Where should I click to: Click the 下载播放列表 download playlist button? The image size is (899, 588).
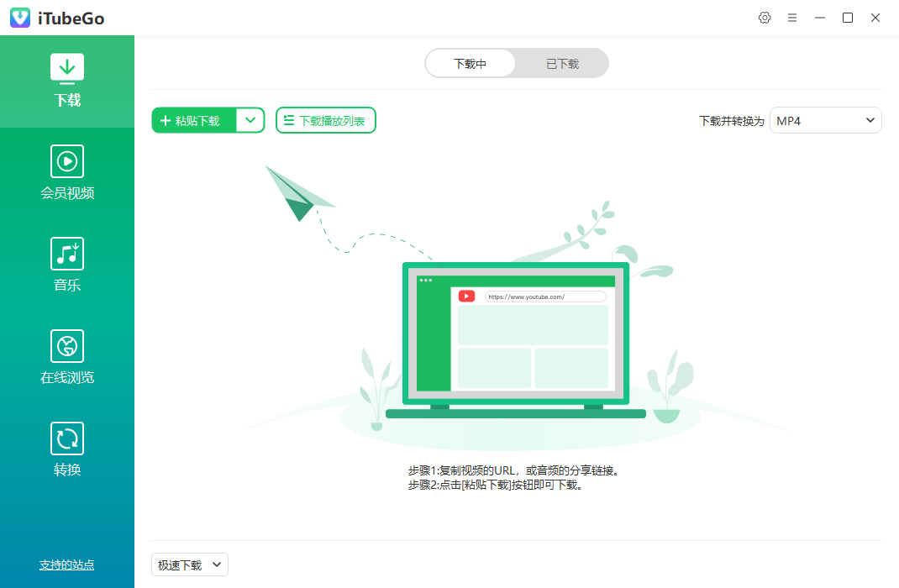pyautogui.click(x=332, y=120)
